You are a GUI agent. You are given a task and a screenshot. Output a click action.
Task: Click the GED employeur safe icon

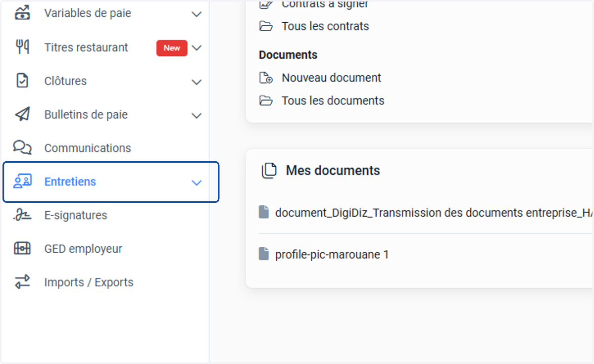click(22, 249)
